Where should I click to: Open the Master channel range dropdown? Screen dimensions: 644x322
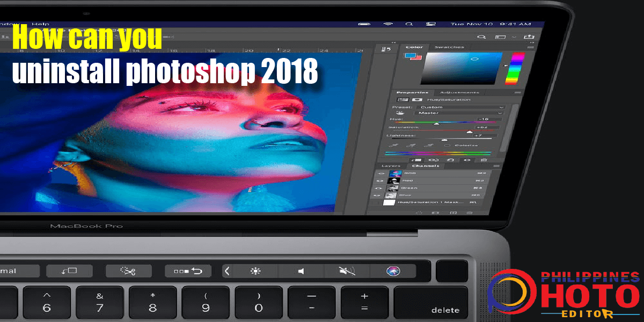[459, 113]
